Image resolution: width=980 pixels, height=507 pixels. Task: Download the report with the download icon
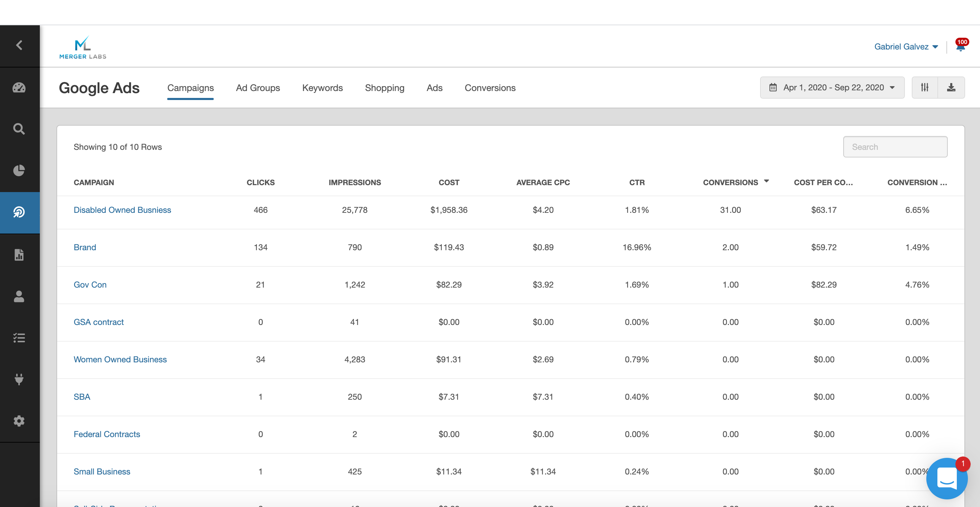click(x=951, y=88)
